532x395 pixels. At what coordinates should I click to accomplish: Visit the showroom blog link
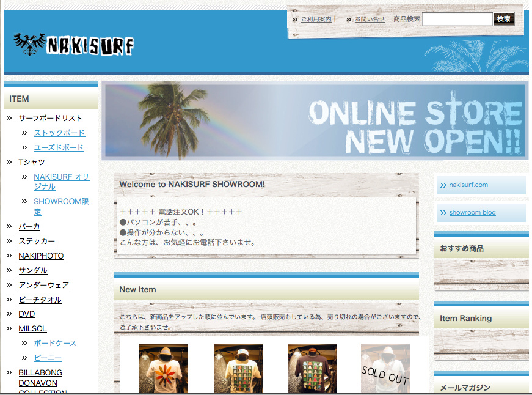472,213
